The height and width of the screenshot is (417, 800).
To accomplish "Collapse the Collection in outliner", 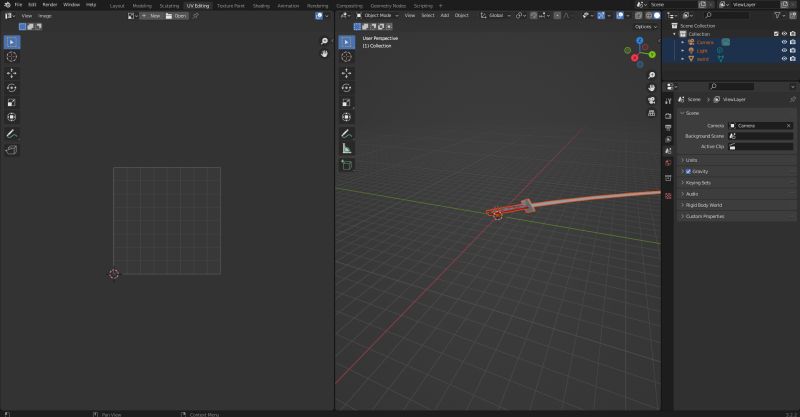I will (x=674, y=34).
